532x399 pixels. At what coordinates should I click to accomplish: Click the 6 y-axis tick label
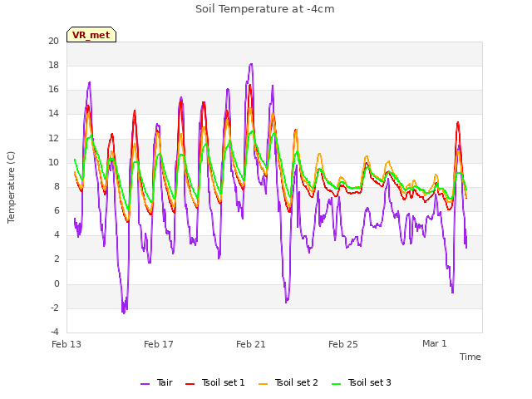57,210
